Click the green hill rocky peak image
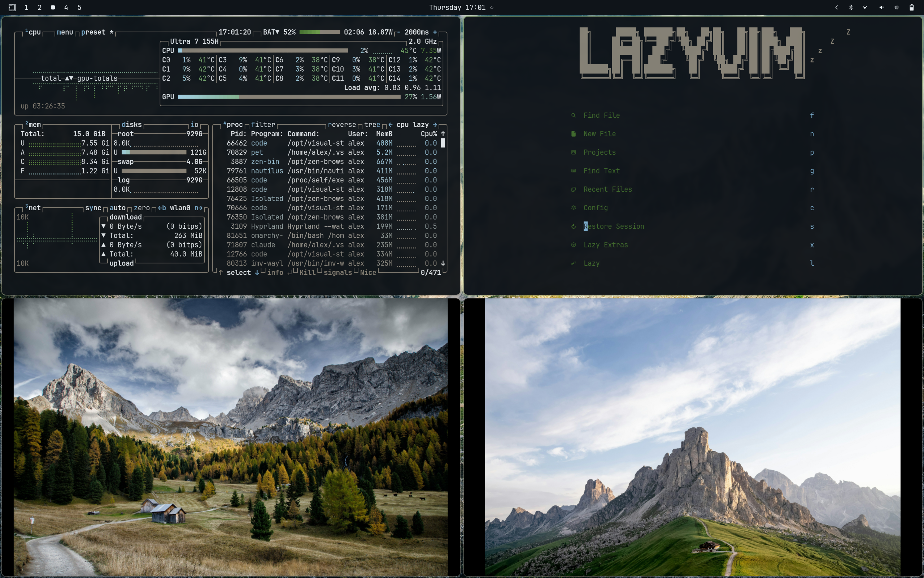The height and width of the screenshot is (578, 924). (693, 437)
